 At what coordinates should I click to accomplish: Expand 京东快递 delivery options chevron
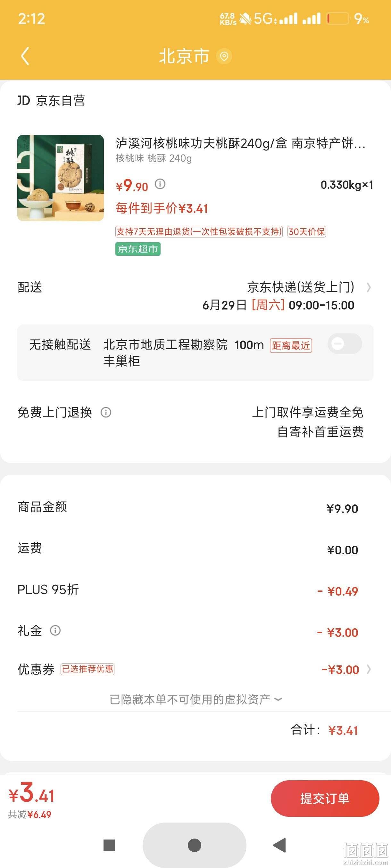click(x=369, y=287)
